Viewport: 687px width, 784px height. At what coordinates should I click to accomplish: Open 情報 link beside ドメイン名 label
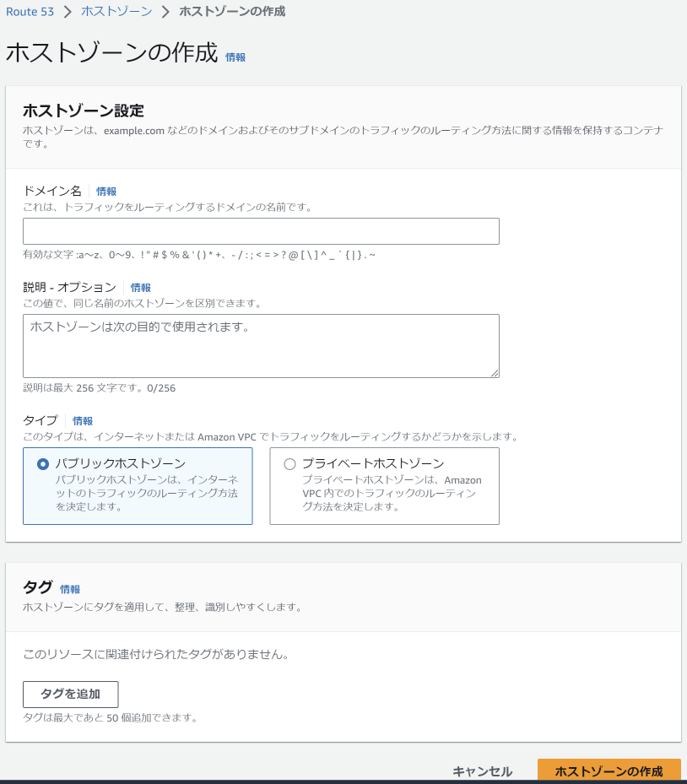106,192
